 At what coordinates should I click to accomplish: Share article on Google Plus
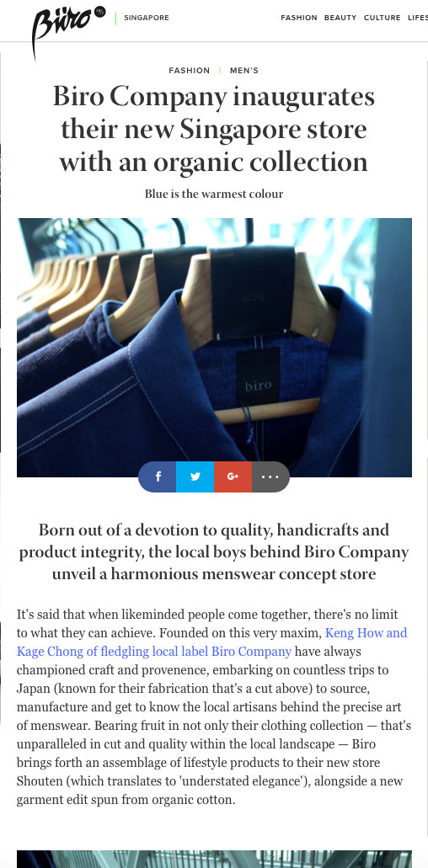[x=233, y=477]
